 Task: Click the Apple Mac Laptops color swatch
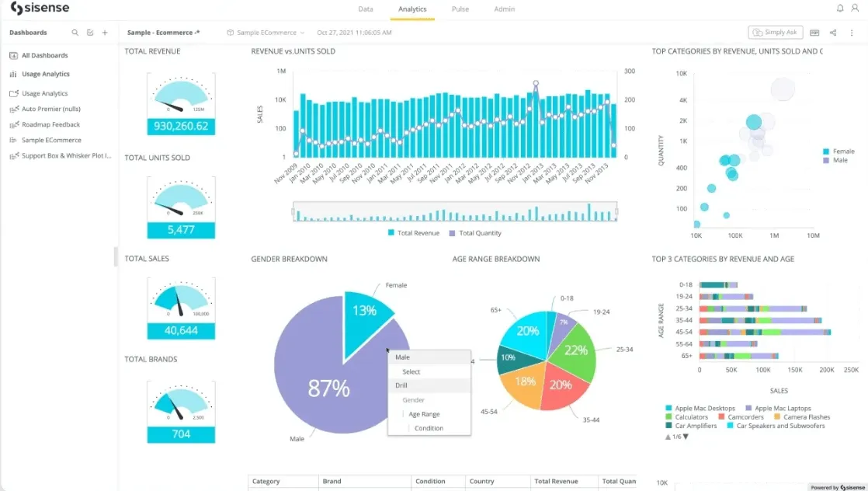[748, 408]
